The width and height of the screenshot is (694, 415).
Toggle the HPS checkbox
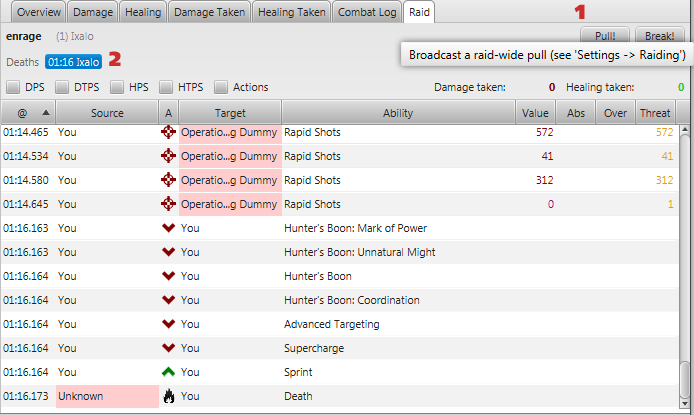pos(117,87)
